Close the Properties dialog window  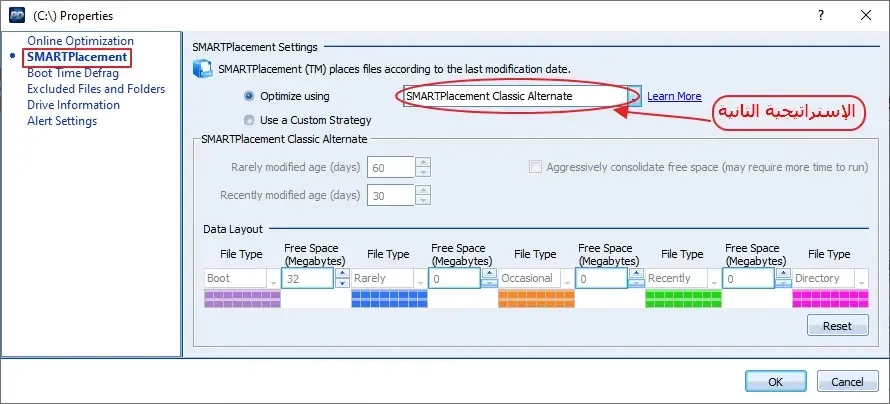866,15
